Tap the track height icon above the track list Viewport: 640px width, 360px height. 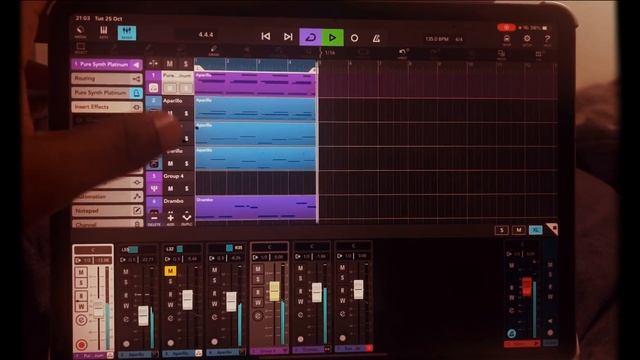coord(153,63)
